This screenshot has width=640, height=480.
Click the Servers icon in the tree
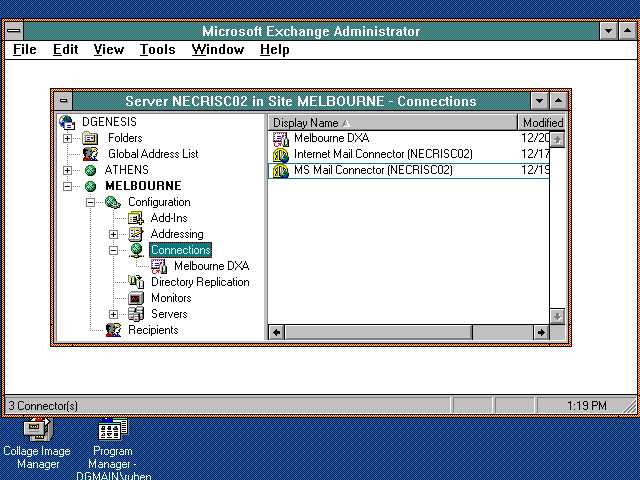136,314
